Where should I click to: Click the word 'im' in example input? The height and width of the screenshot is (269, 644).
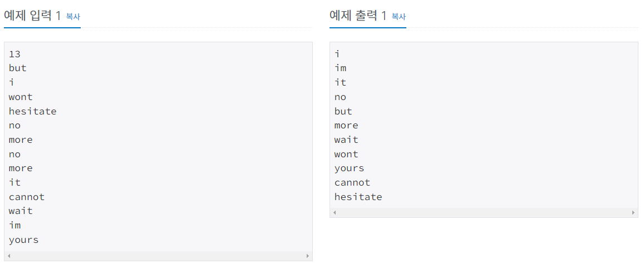[x=15, y=226]
